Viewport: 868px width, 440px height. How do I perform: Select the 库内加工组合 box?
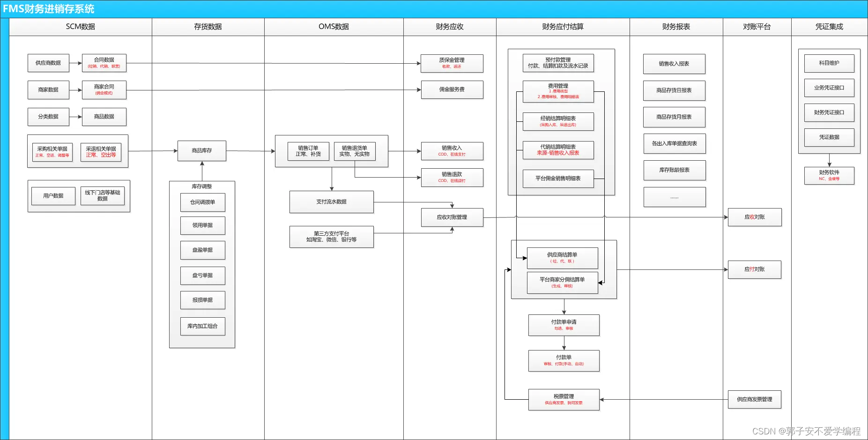point(203,326)
